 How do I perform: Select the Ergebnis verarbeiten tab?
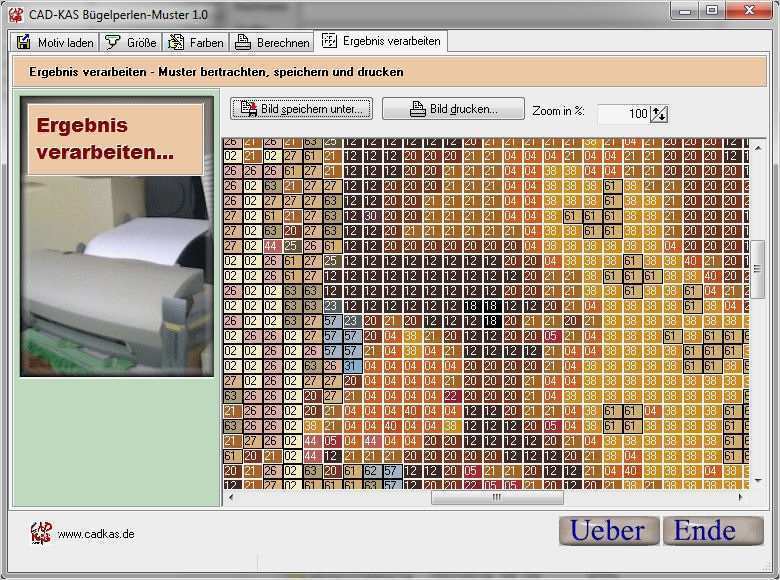(x=381, y=41)
